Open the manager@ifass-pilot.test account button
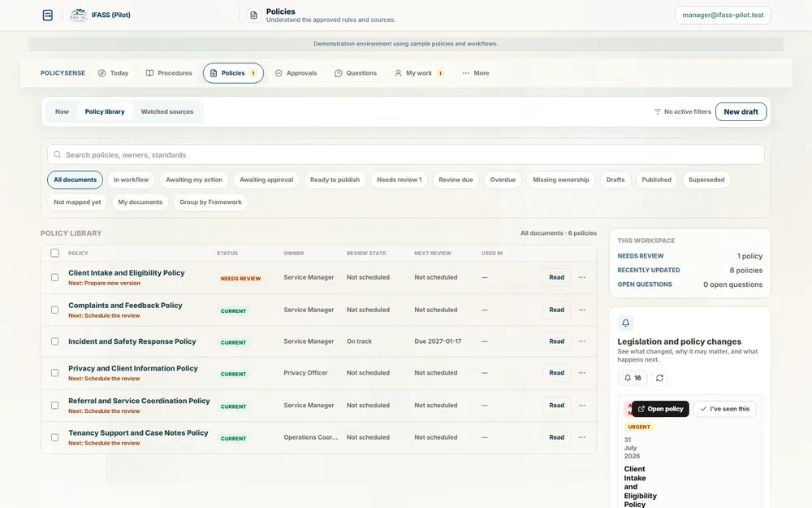 pyautogui.click(x=723, y=15)
